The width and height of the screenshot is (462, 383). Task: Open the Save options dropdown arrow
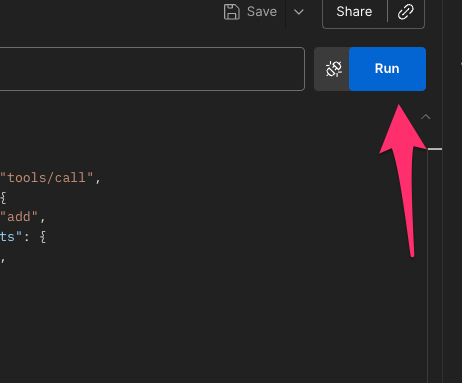(299, 12)
